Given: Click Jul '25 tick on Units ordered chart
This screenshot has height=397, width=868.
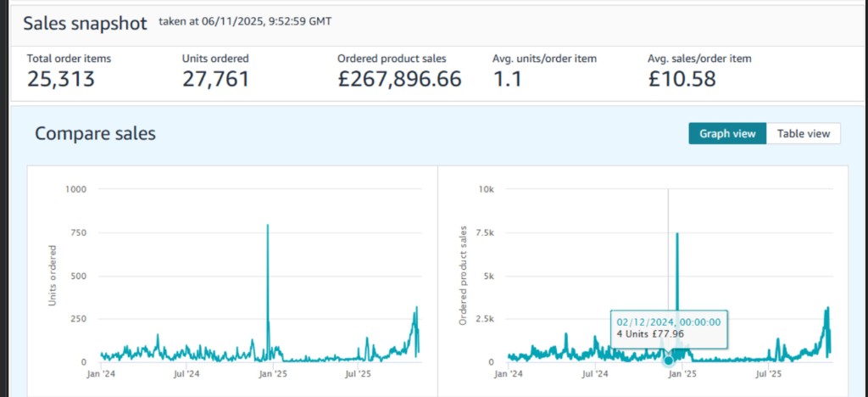Looking at the screenshot, I should [359, 374].
